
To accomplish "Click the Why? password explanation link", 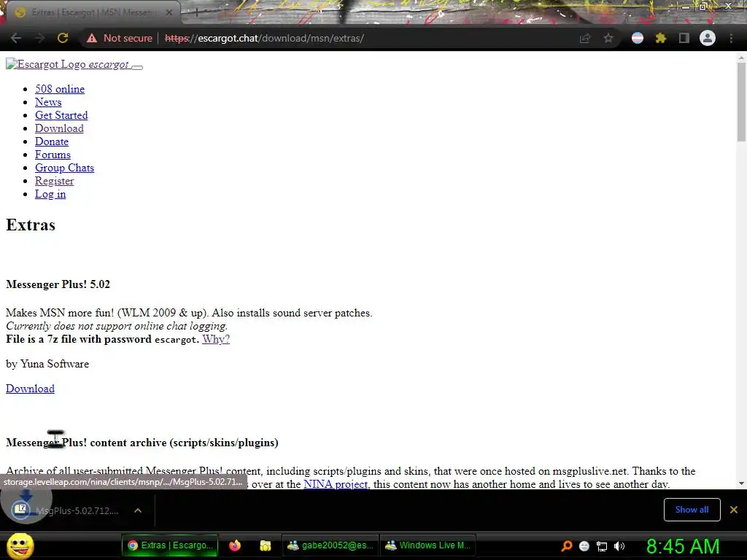I will [216, 339].
